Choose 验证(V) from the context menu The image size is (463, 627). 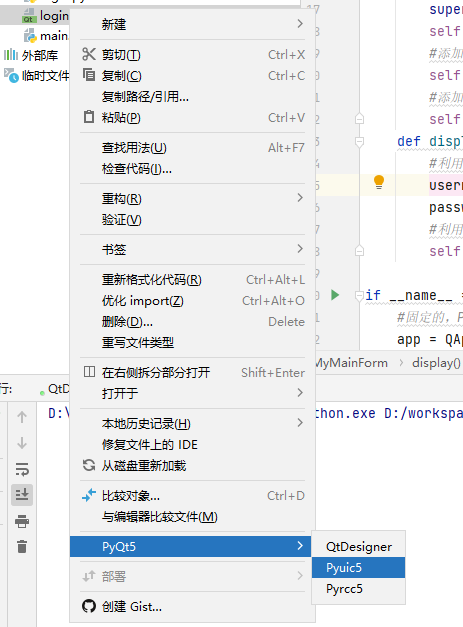pos(193,220)
